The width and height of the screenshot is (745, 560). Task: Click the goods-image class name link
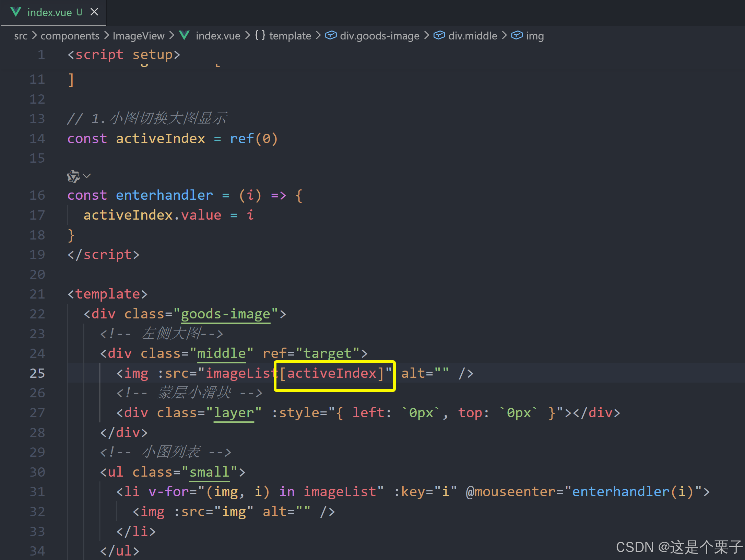(225, 314)
